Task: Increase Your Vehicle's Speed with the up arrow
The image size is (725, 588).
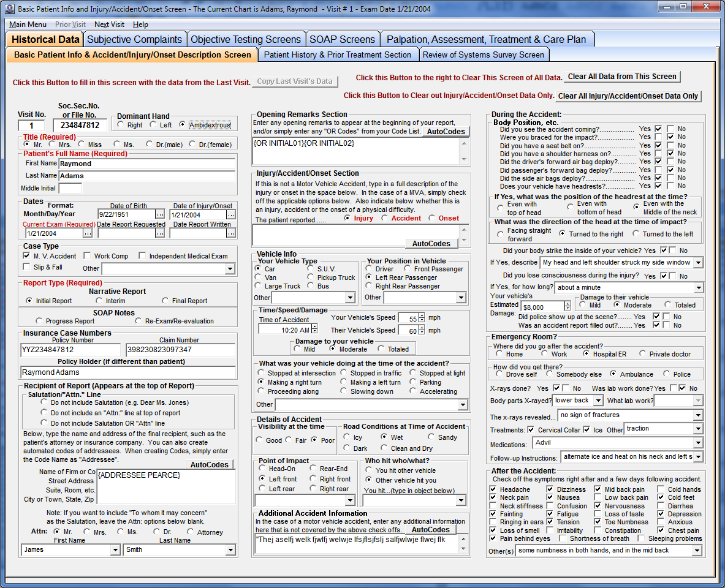Action: tap(421, 314)
